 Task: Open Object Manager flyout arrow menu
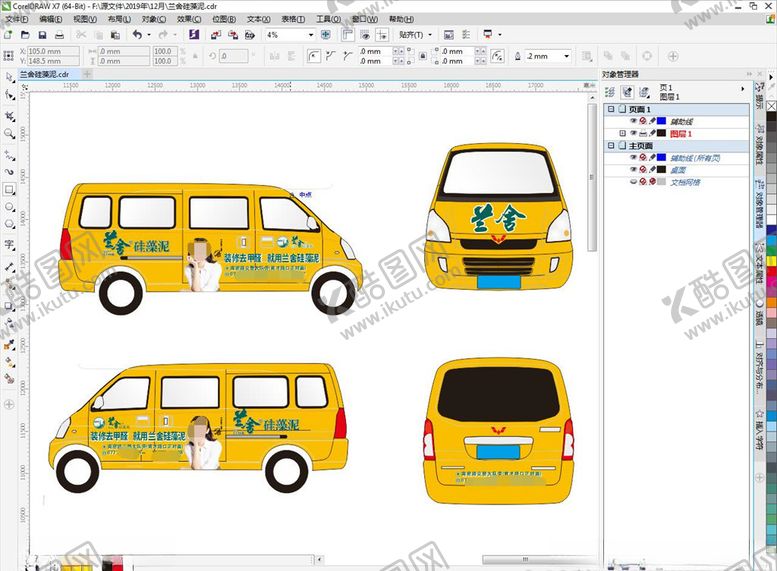point(742,89)
